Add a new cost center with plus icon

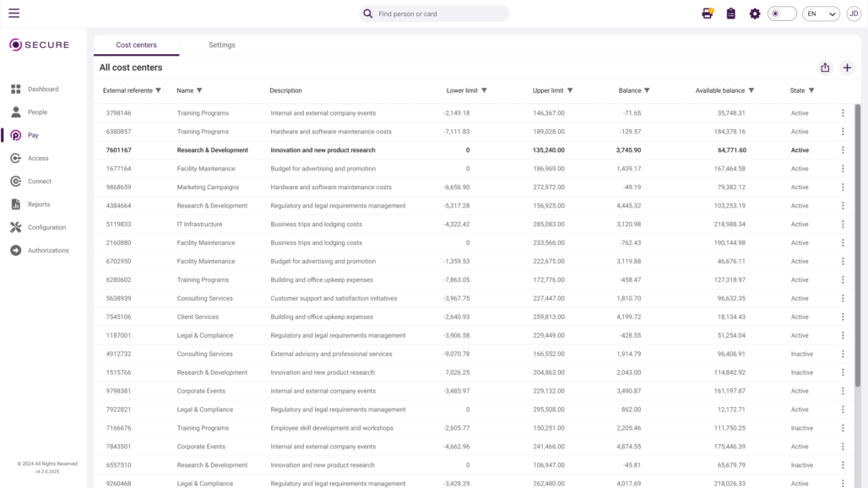pyautogui.click(x=848, y=68)
